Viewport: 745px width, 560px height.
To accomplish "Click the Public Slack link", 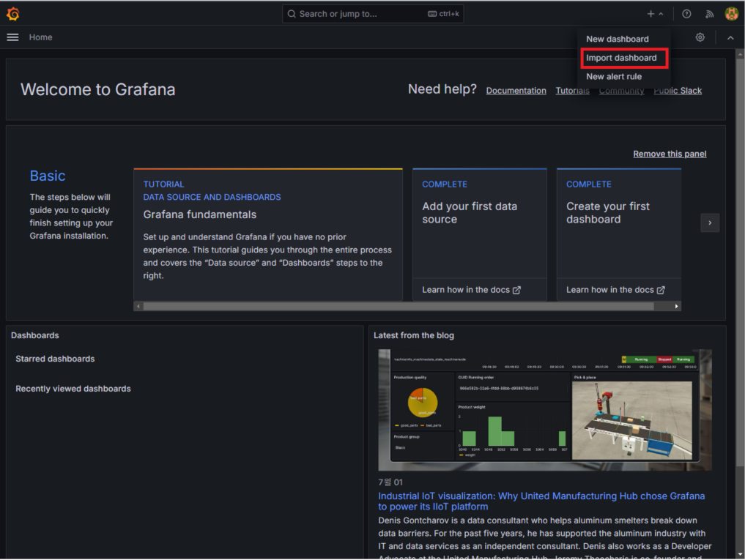I will [678, 90].
